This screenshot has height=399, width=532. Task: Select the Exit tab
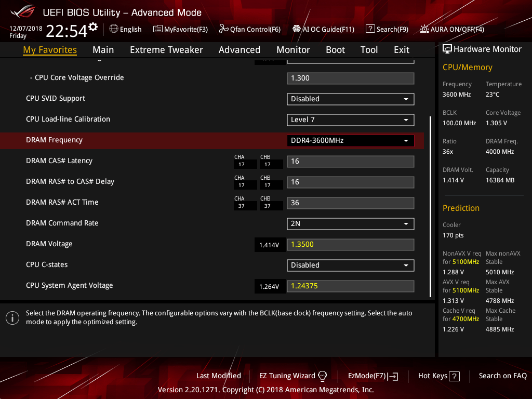pyautogui.click(x=402, y=50)
